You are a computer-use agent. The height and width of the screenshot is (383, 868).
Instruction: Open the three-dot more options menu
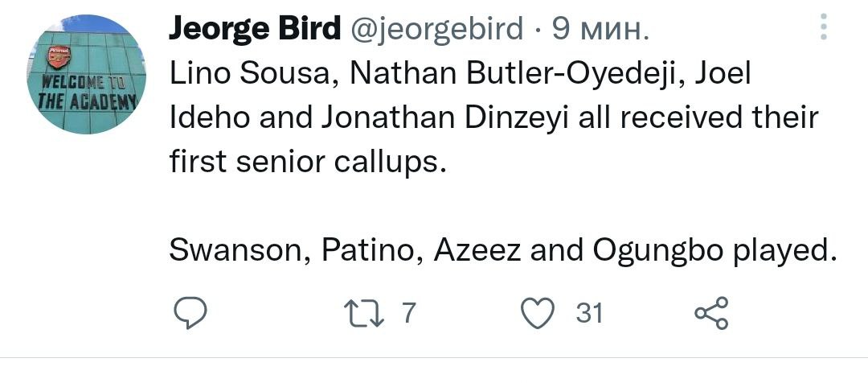click(x=821, y=28)
